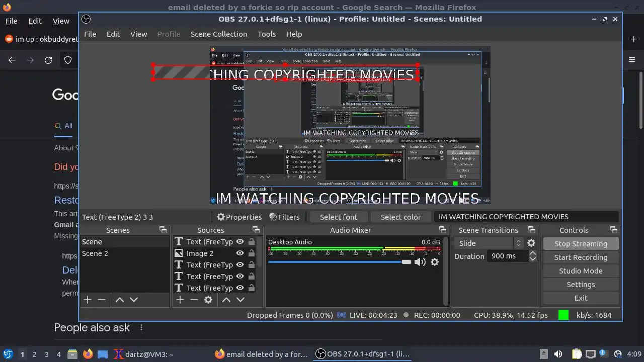This screenshot has height=362, width=644.
Task: Undock the Audio Mixer panel
Action: [443, 230]
